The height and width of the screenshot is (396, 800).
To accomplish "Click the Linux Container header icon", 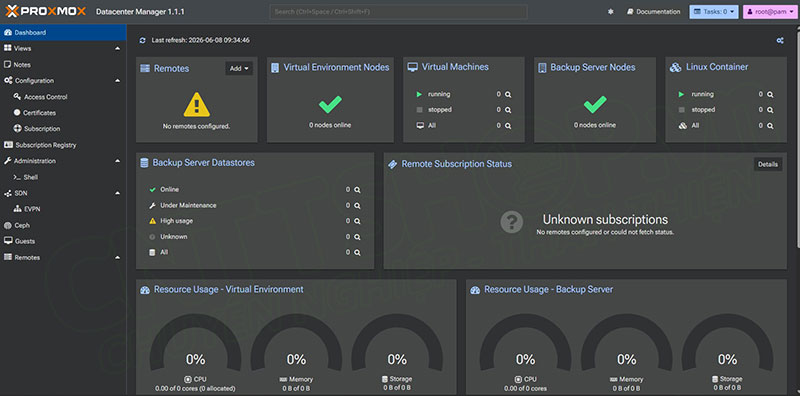I will (x=676, y=67).
